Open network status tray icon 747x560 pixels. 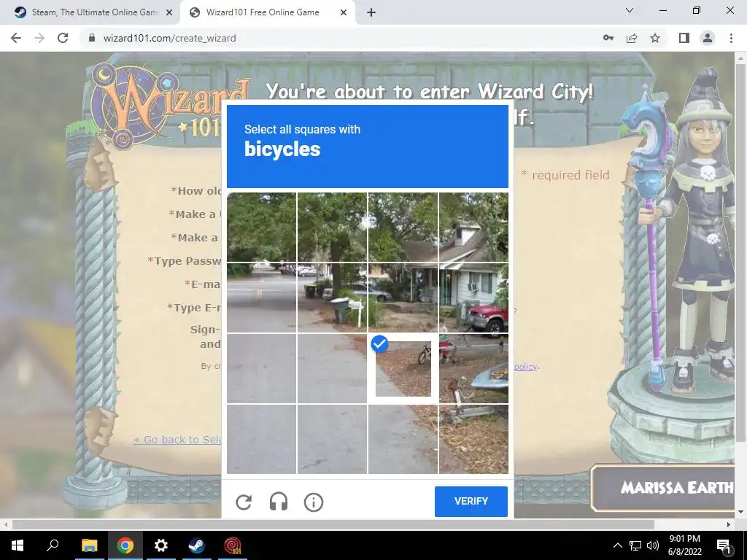635,545
